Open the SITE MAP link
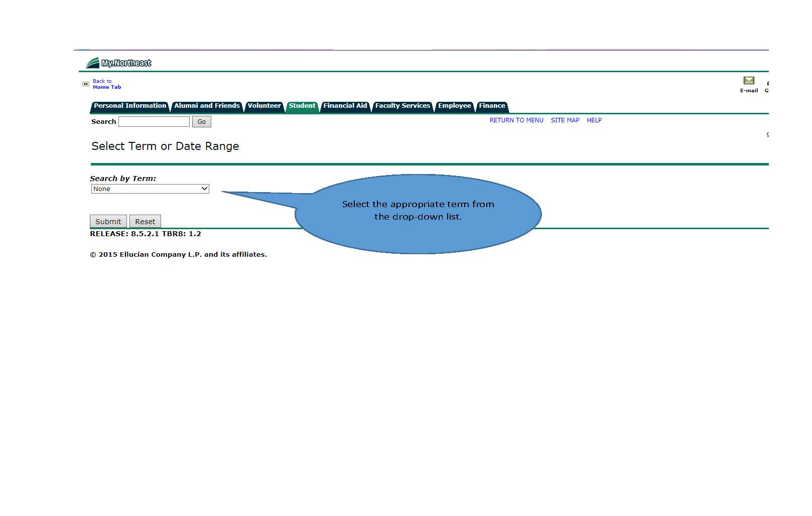The width and height of the screenshot is (812, 516). (565, 120)
